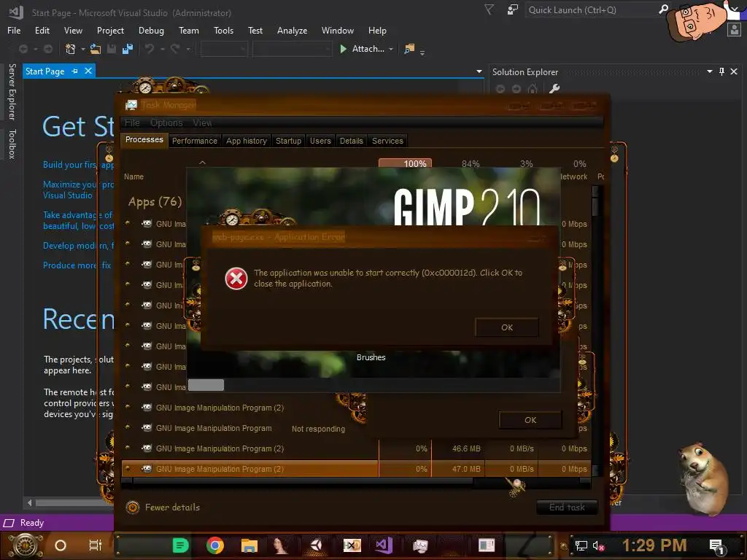Click the Save icon in Visual Studio toolbar
The height and width of the screenshot is (560, 747).
point(112,49)
